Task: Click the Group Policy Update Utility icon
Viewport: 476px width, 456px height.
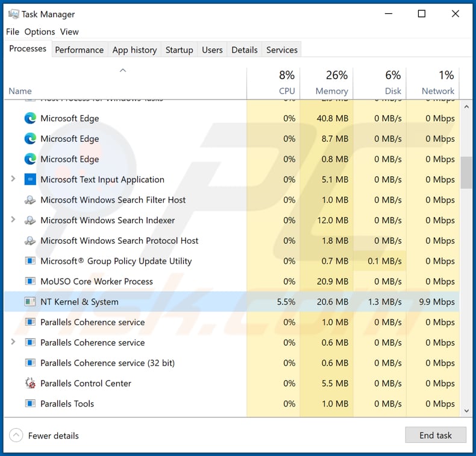Action: pyautogui.click(x=30, y=261)
